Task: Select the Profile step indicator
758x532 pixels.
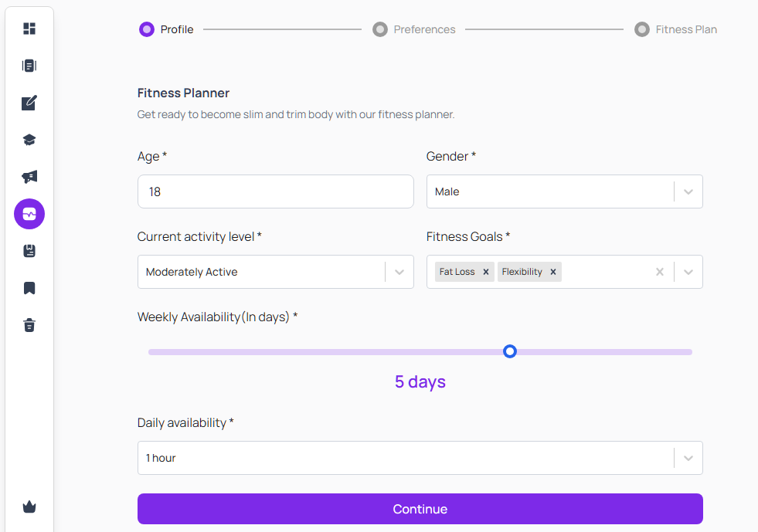Action: pyautogui.click(x=166, y=29)
